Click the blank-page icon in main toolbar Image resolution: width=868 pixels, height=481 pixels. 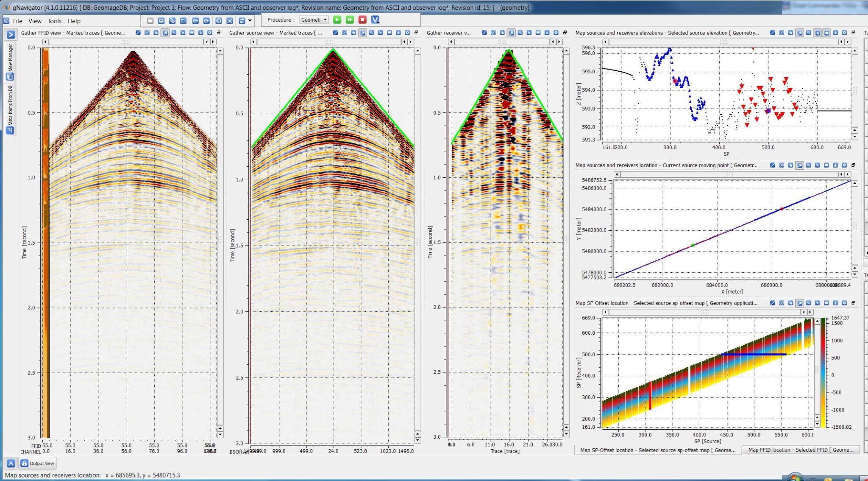coord(150,21)
